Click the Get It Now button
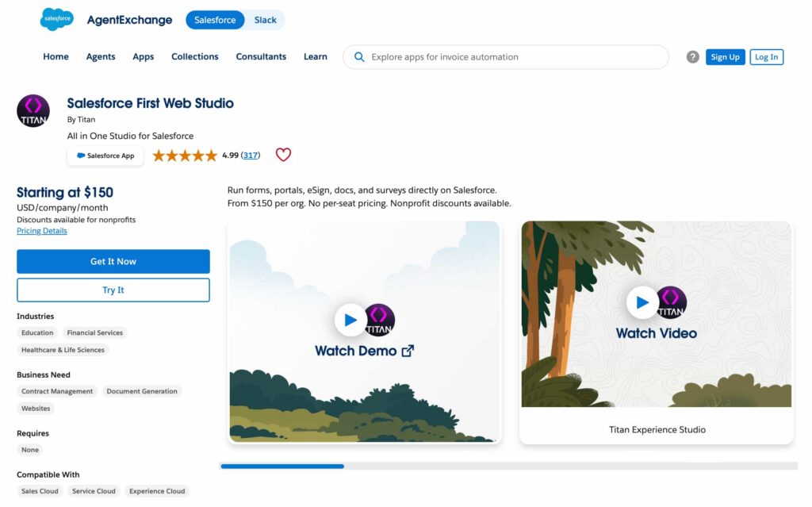Image resolution: width=812 pixels, height=507 pixels. click(x=113, y=261)
